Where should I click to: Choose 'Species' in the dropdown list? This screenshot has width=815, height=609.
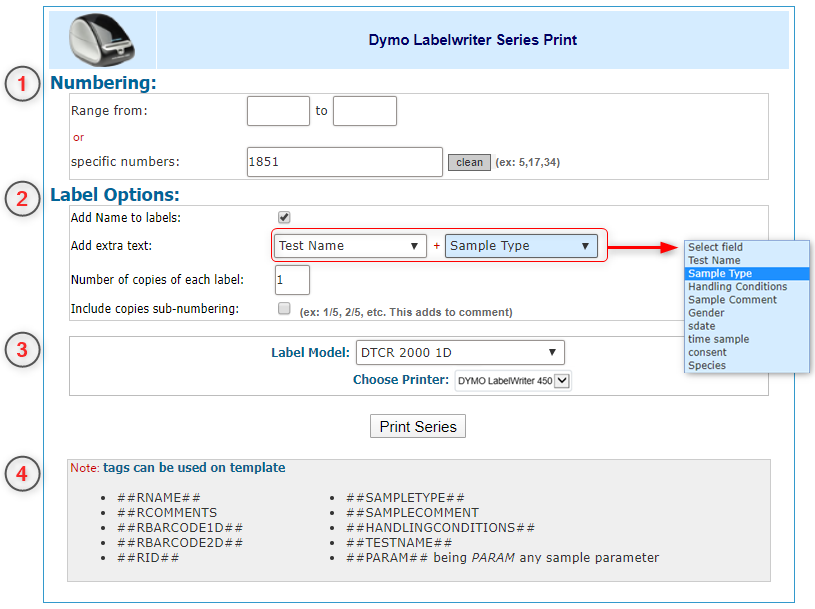click(x=747, y=365)
